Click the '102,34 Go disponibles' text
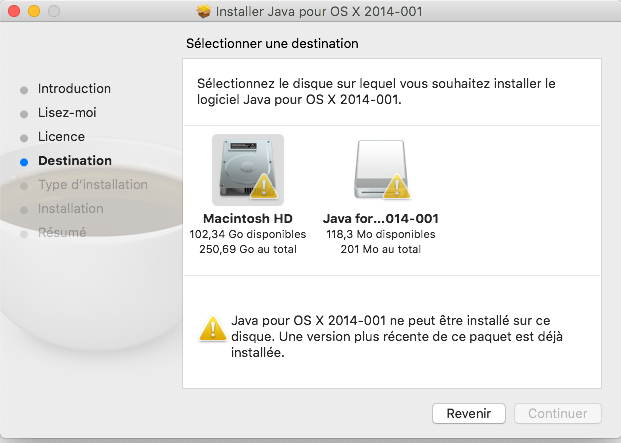Image resolution: width=621 pixels, height=443 pixels. (x=248, y=234)
